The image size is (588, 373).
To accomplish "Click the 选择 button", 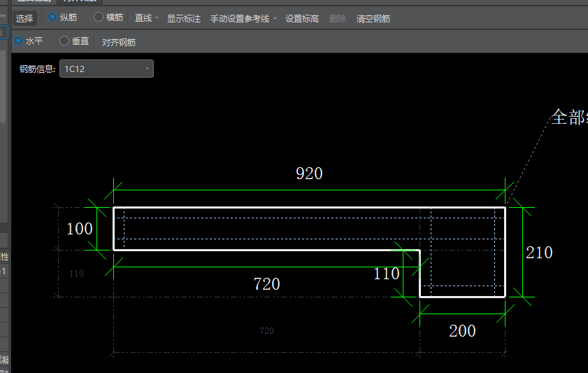I will tap(24, 18).
